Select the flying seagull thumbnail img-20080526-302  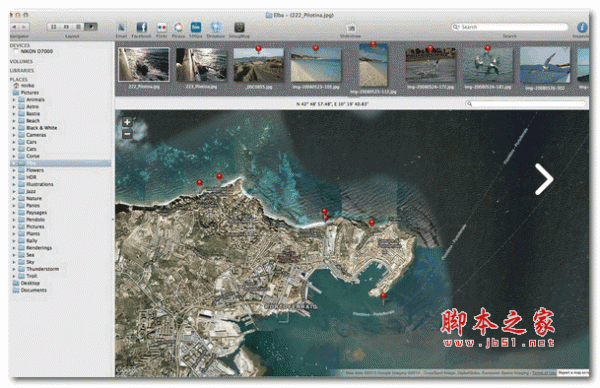tap(545, 65)
